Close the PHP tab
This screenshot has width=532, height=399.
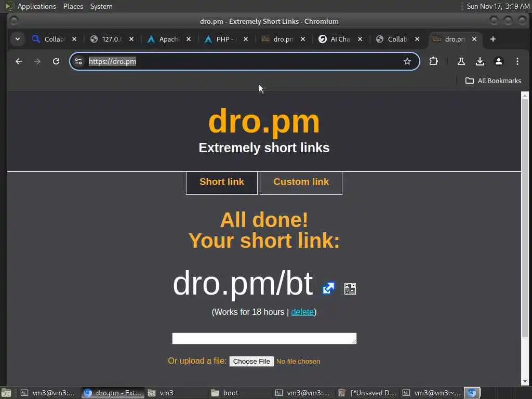[246, 39]
